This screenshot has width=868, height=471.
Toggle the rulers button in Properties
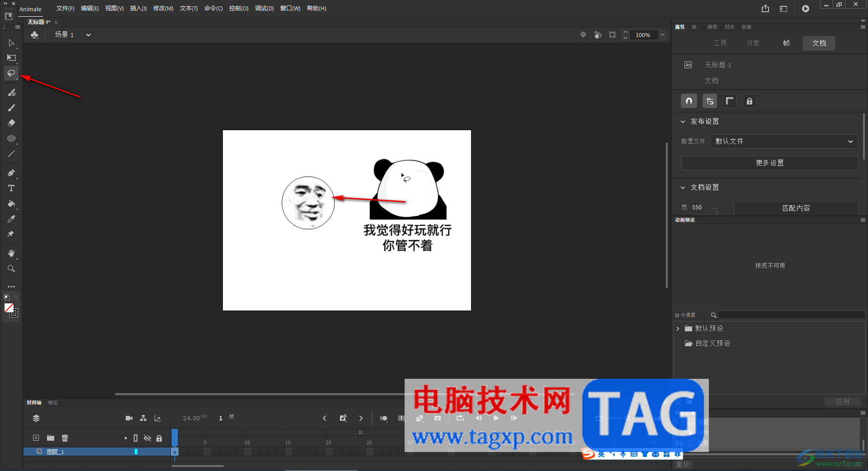pos(730,101)
